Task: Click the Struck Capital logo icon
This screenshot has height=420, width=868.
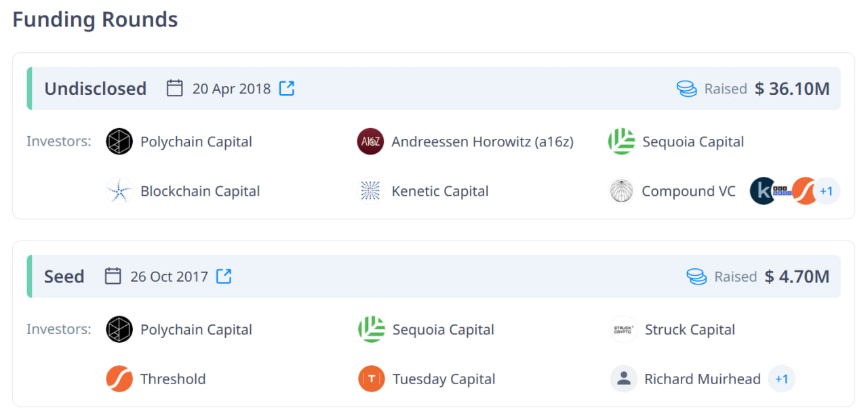Action: coord(623,330)
